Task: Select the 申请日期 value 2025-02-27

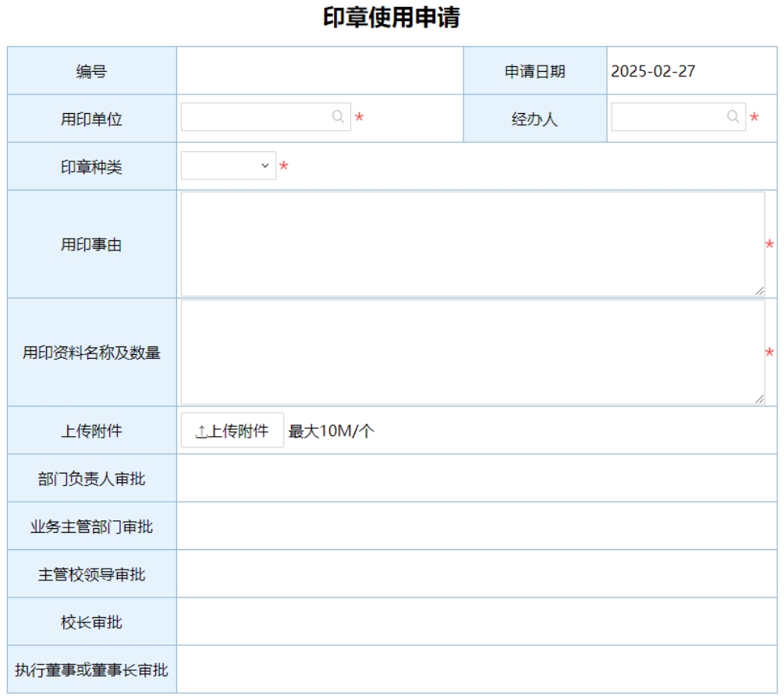Action: pyautogui.click(x=653, y=72)
